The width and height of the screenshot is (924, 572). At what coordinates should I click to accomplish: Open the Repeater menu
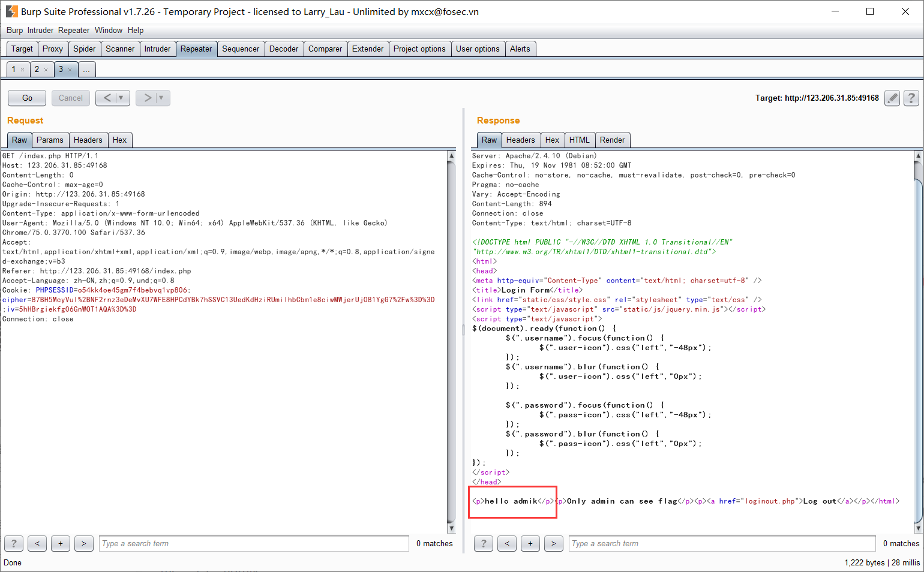coord(74,30)
